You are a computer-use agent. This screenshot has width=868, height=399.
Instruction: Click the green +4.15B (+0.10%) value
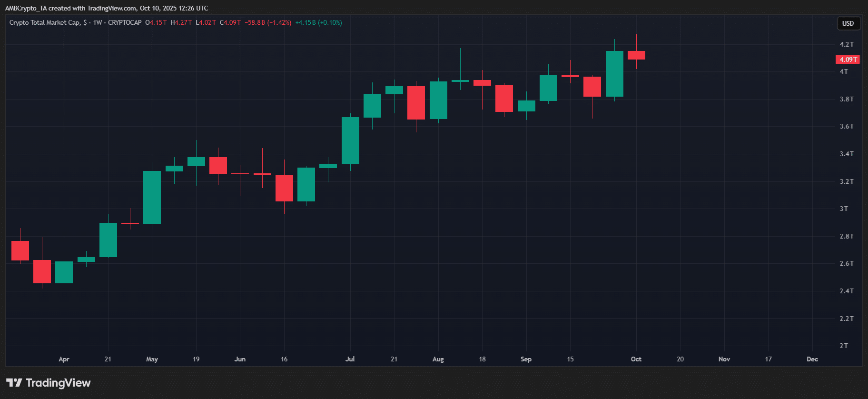click(x=318, y=22)
